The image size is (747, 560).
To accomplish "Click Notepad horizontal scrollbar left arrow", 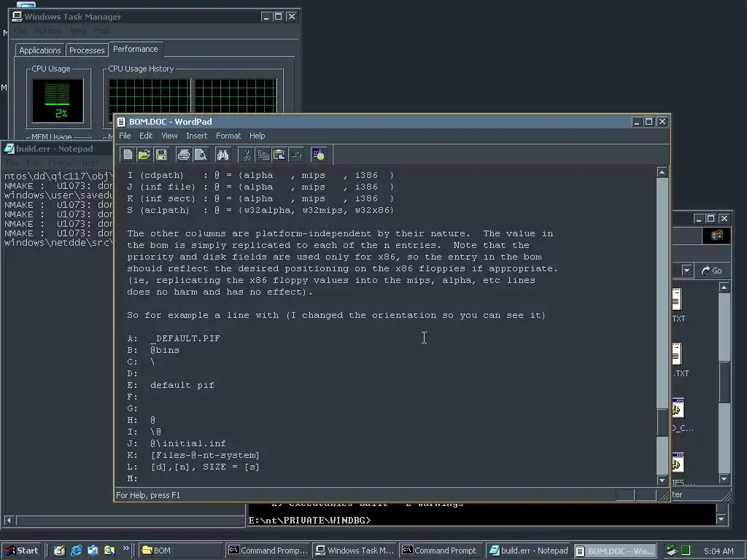I will click(x=8, y=520).
